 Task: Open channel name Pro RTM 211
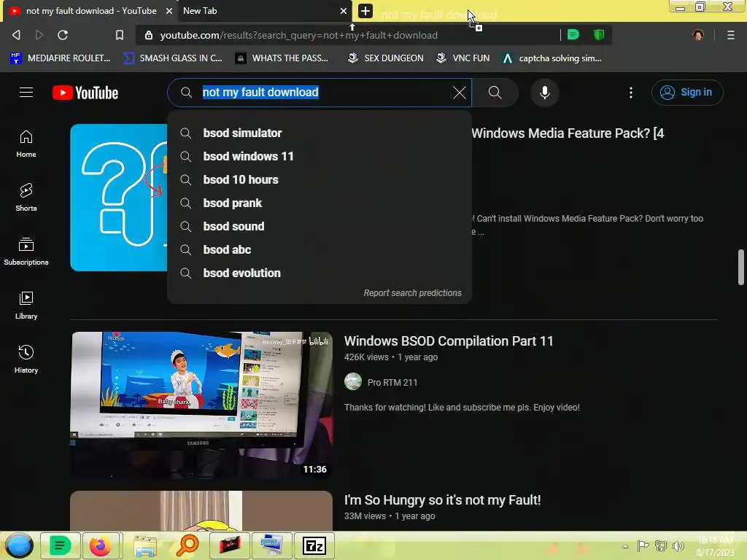392,382
